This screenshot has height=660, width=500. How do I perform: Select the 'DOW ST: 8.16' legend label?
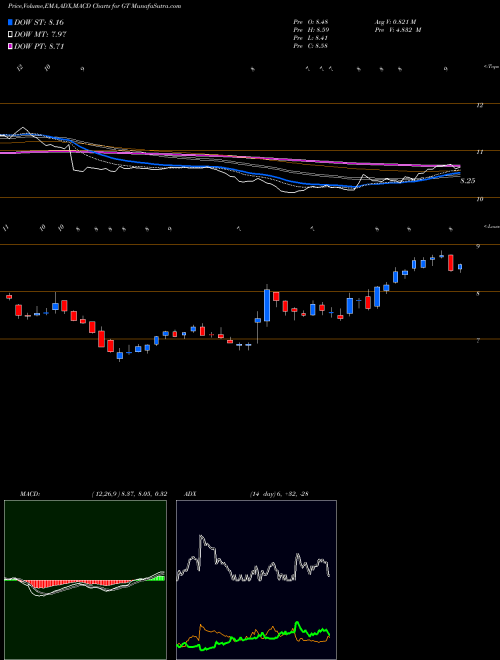point(39,22)
